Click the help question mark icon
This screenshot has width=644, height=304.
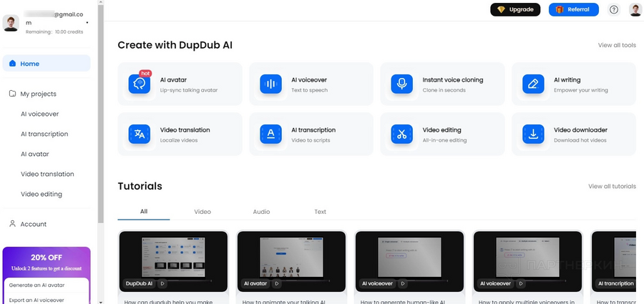(x=614, y=9)
